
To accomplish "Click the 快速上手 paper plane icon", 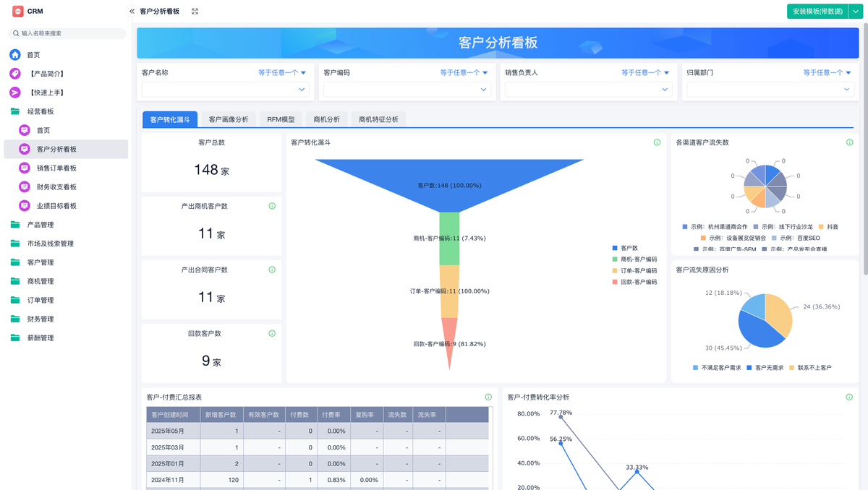I will coord(15,93).
